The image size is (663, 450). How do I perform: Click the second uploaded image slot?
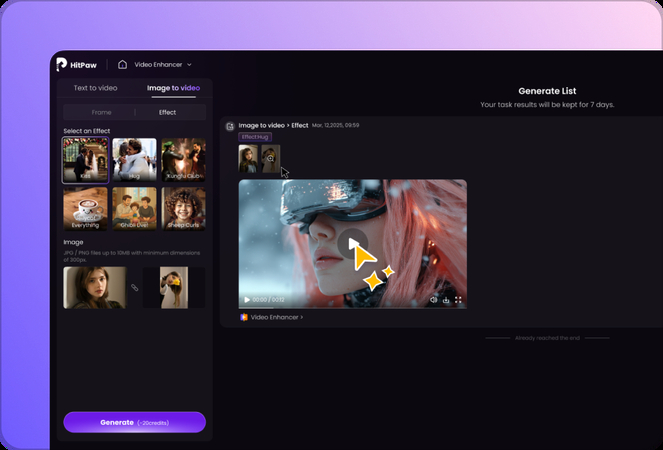(x=174, y=288)
